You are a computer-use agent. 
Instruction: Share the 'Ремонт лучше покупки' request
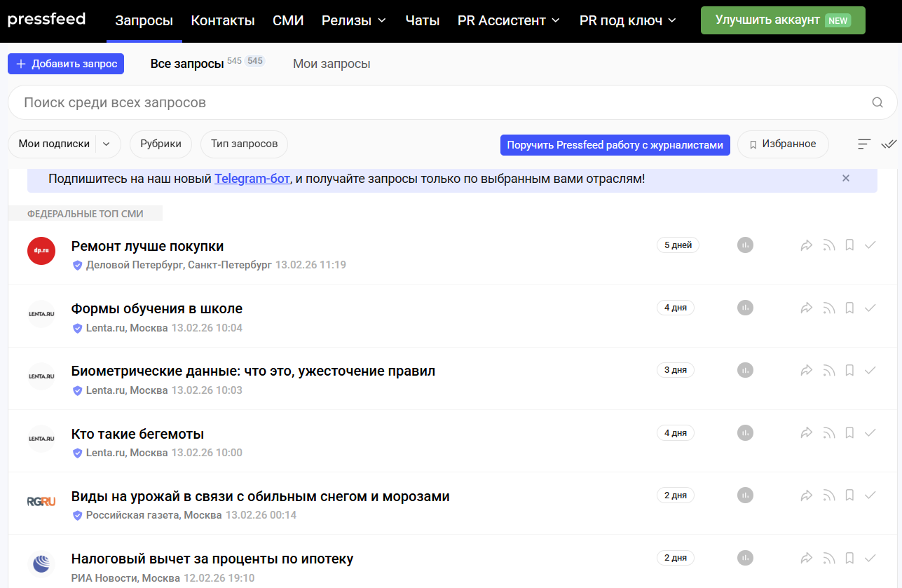[x=807, y=245]
